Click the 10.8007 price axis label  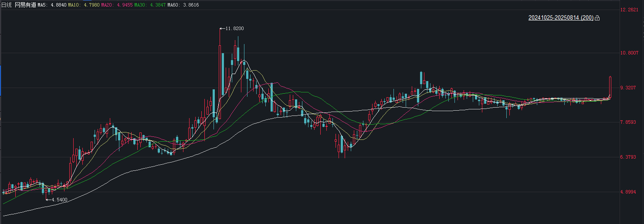click(629, 53)
